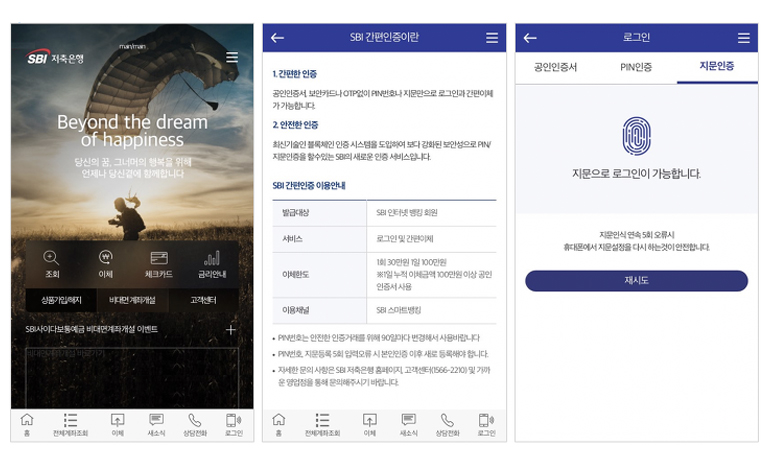Image resolution: width=770 pixels, height=465 pixels.
Task: Tap the 'SBI 간편인증이란' header title
Action: [x=384, y=37]
